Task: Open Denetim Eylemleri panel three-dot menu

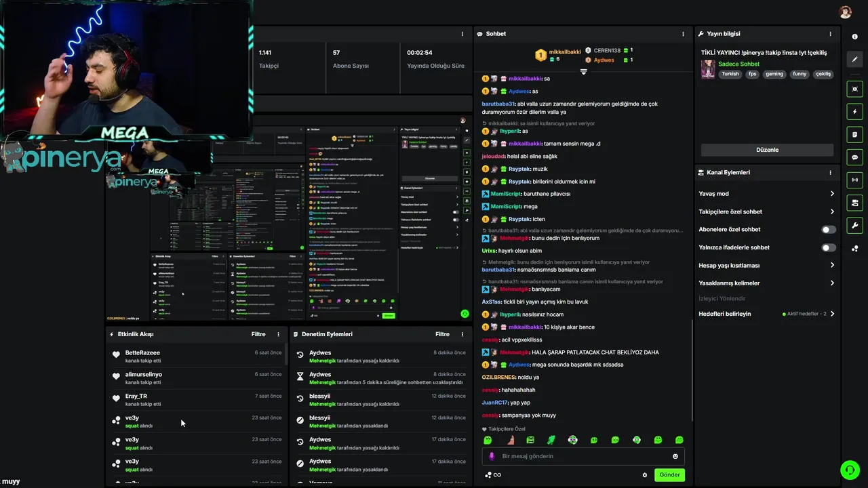Action: pyautogui.click(x=462, y=334)
